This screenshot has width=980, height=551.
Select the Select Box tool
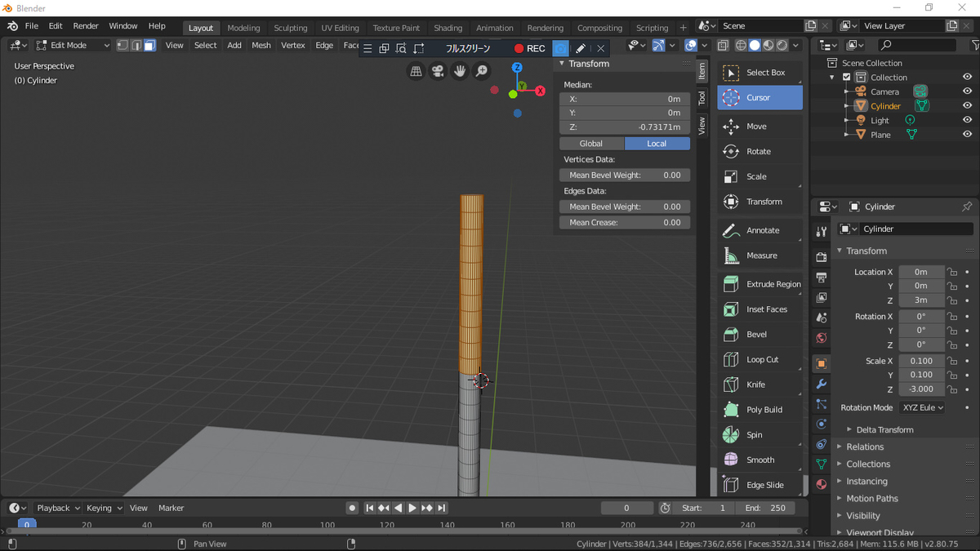(x=759, y=73)
